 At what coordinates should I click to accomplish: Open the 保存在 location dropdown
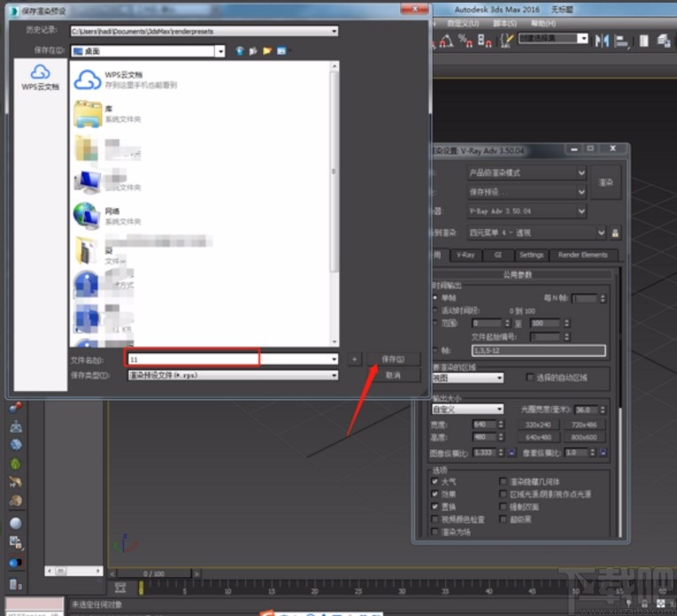point(220,51)
